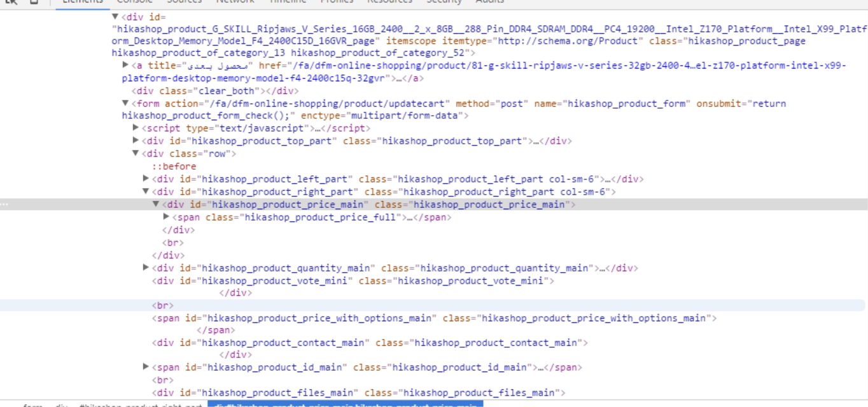Click the "hikashop_product_right_part col-sm-6" class value
This screenshot has height=407, width=868.
click(x=505, y=192)
